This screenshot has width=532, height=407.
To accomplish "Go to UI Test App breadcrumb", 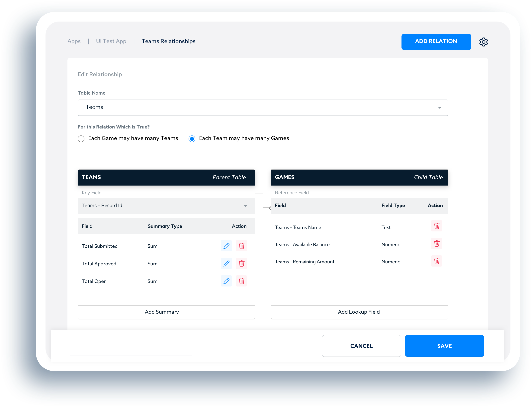I will tap(111, 41).
